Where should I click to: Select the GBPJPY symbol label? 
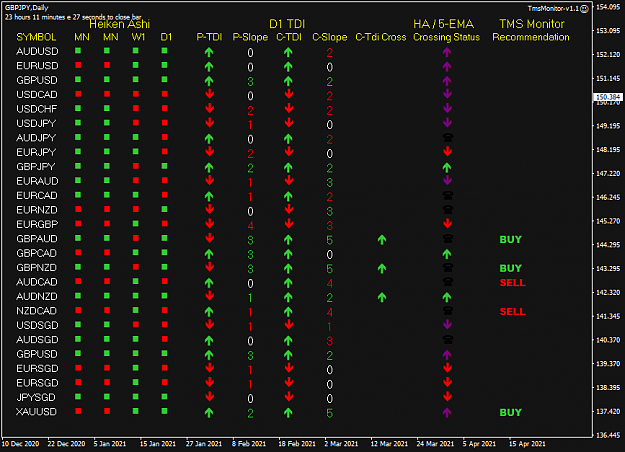tap(35, 167)
